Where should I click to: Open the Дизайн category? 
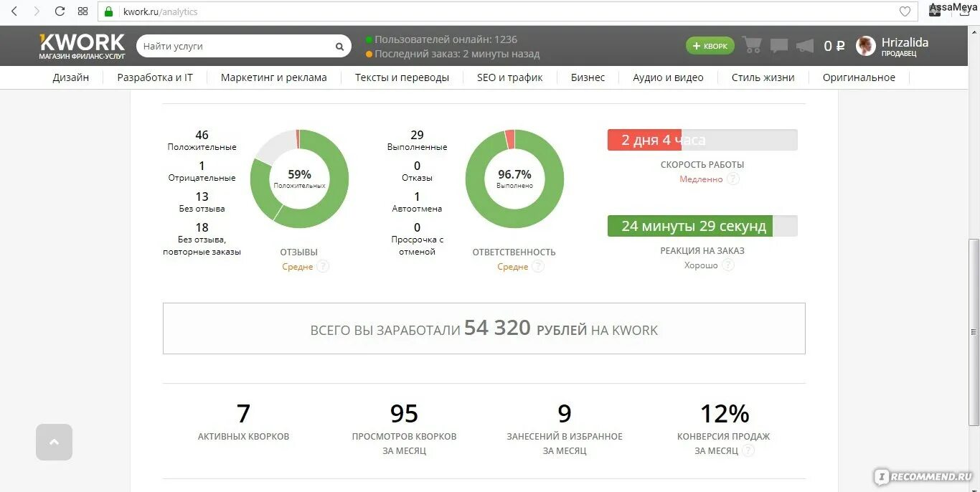(71, 77)
